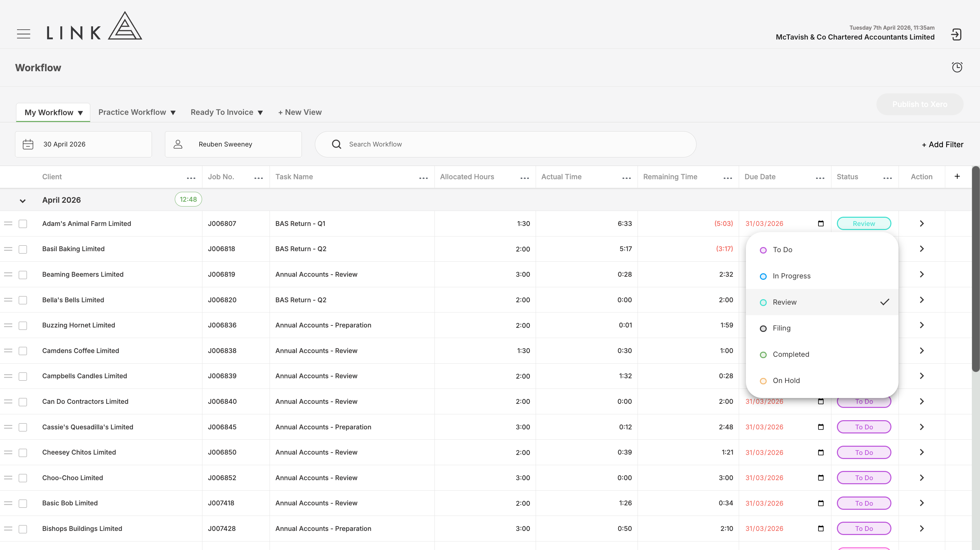980x550 pixels.
Task: Collapse the April 2026 group
Action: click(22, 200)
